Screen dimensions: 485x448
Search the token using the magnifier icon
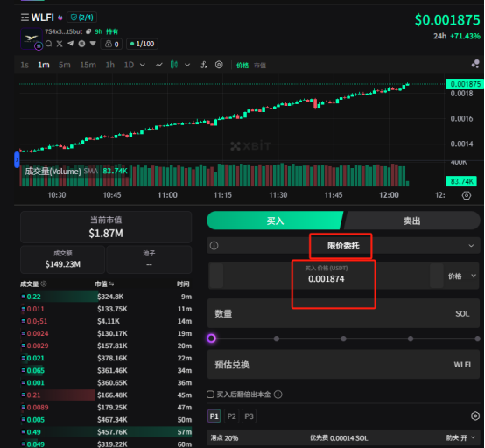pyautogui.click(x=48, y=44)
